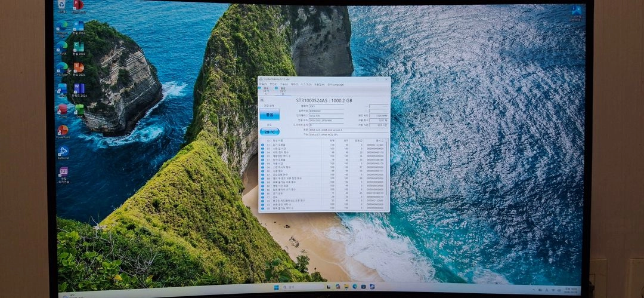Open File Explorer from the taskbar
The height and width of the screenshot is (298, 644).
[346, 287]
